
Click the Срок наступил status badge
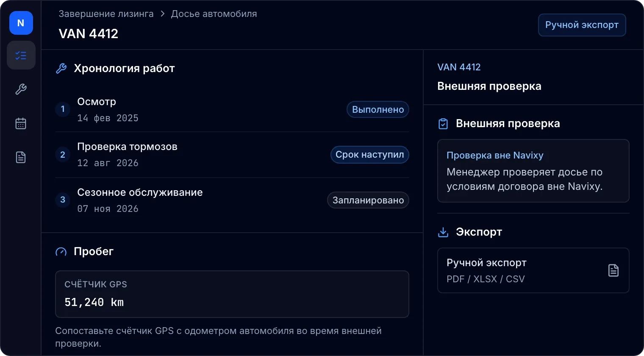369,155
